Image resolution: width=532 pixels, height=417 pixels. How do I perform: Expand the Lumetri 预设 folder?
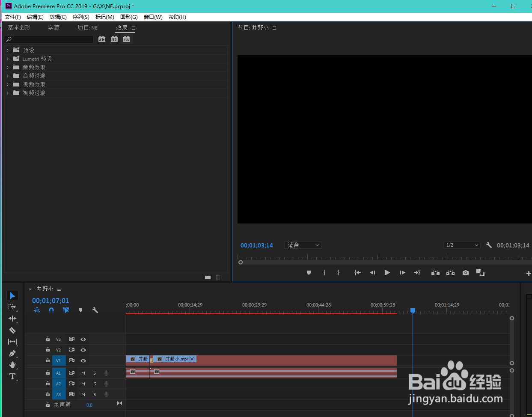coord(7,59)
